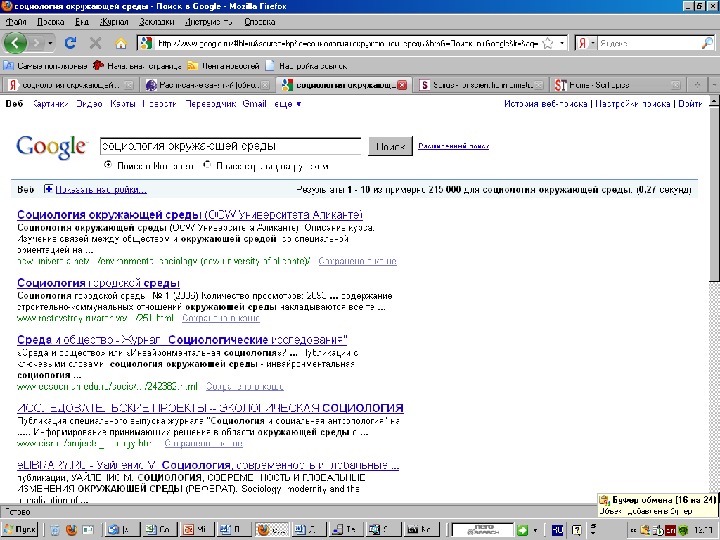
Task: Select 'Поиск в Интернете' radio button
Action: point(108,164)
